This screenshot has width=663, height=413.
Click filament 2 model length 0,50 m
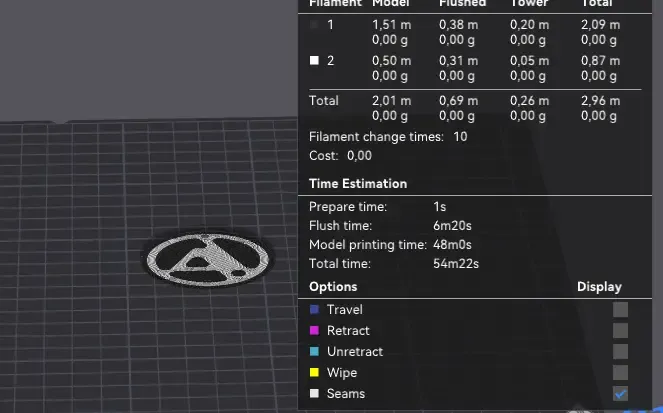[x=392, y=61]
